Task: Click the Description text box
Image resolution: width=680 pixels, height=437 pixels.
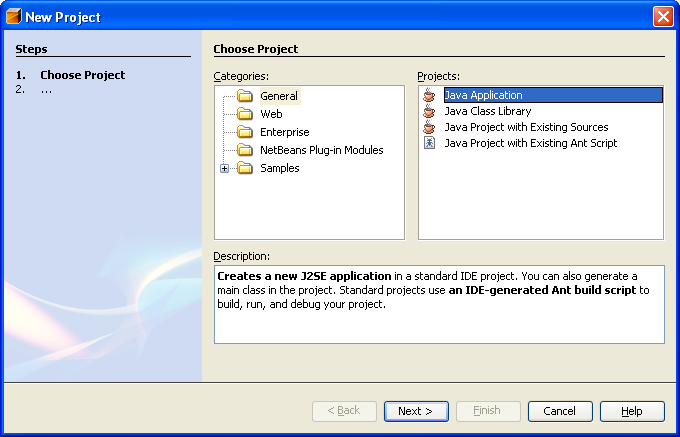Action: [439, 304]
